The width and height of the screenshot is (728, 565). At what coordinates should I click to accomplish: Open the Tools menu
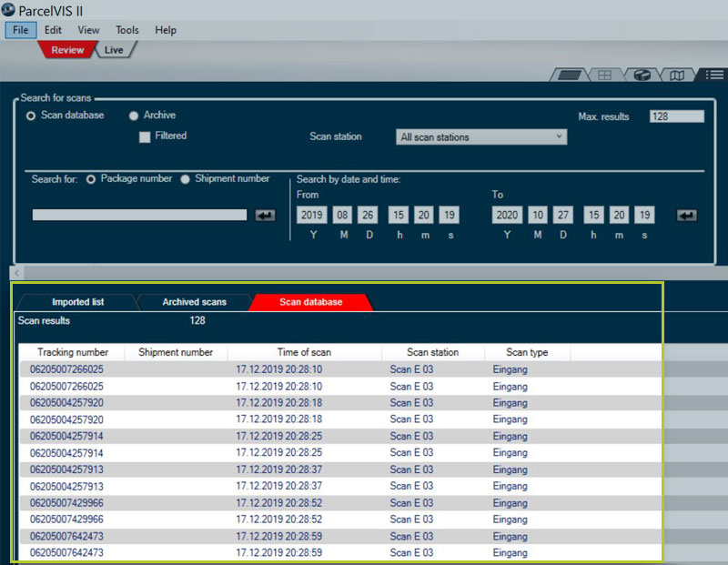click(127, 30)
